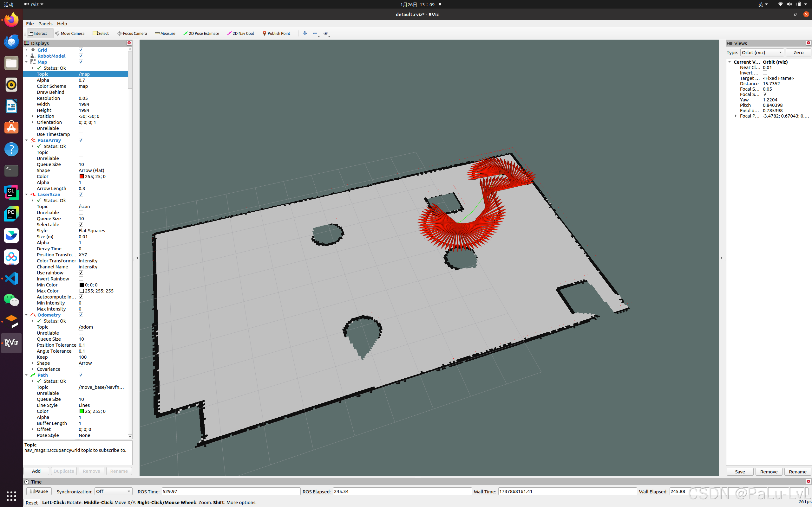Activate the 2D Pose Estimate tool
The image size is (812, 507).
201,33
